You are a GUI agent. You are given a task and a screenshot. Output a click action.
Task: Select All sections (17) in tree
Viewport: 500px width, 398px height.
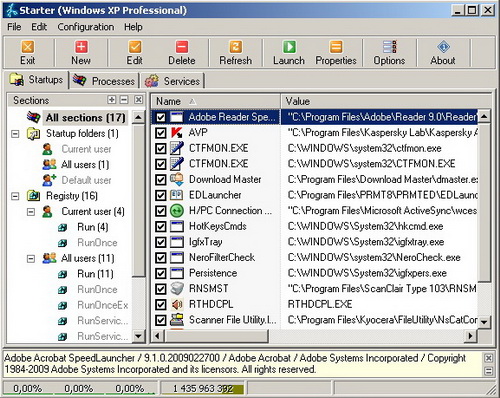86,118
